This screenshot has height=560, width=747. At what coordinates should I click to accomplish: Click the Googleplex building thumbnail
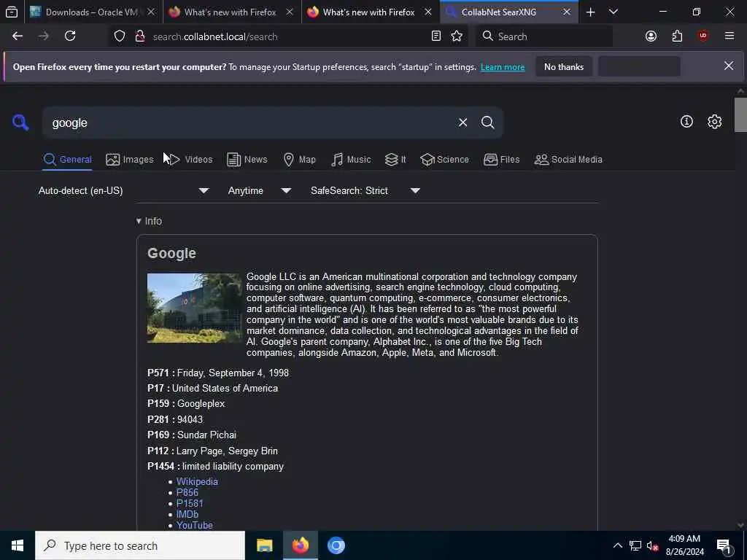click(x=194, y=308)
